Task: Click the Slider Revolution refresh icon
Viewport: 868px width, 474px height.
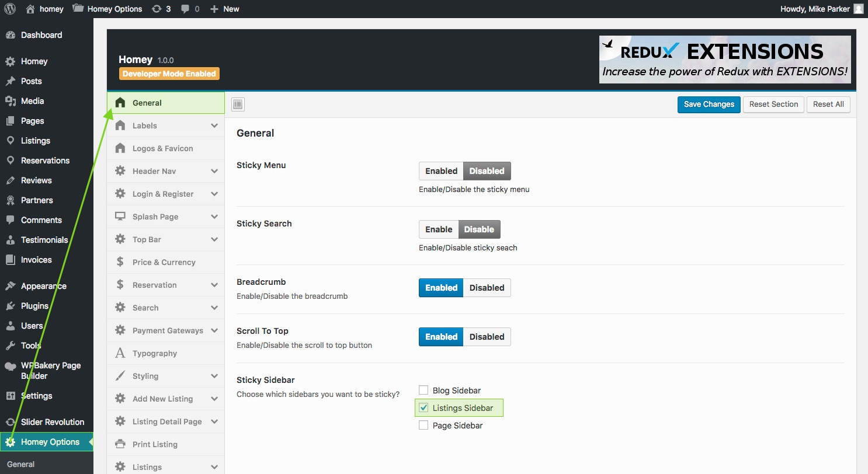Action: (x=10, y=422)
